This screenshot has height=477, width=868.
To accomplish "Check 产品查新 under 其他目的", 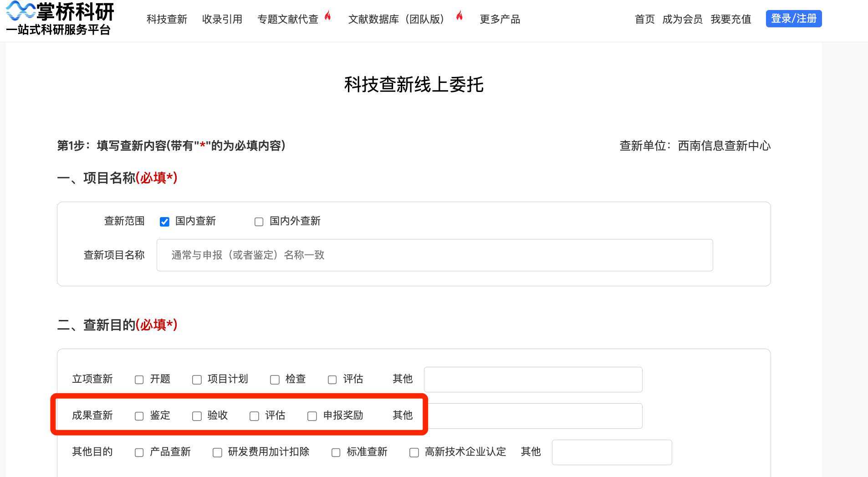I will click(x=139, y=452).
